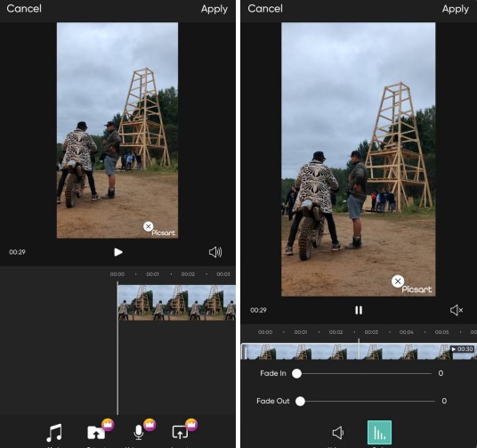Tap the Fade Out value 0
Screen dimensions: 477x448
[x=444, y=401]
